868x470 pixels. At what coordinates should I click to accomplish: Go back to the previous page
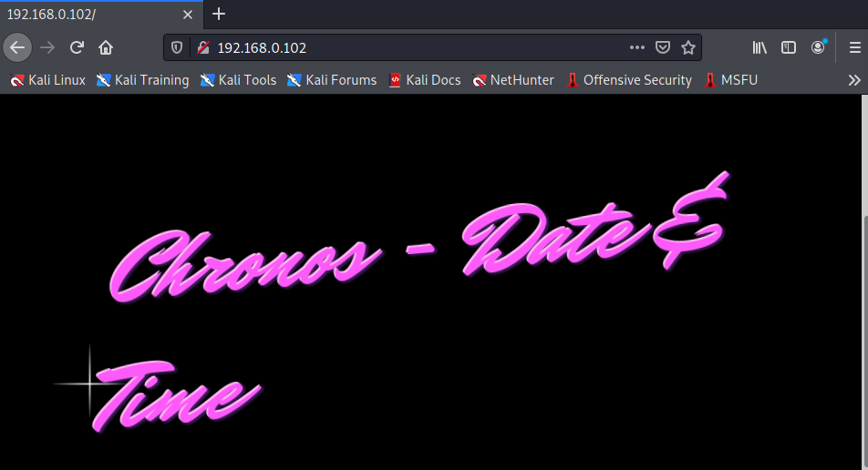coord(17,47)
